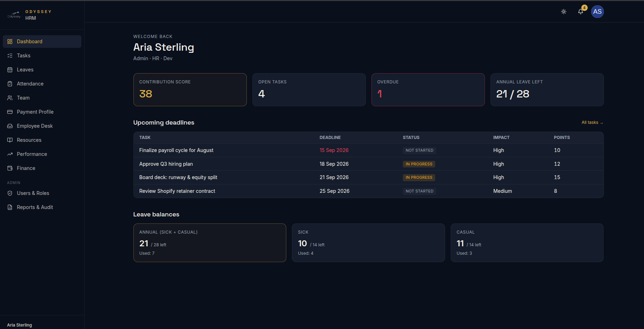Screen dimensions: 644x329
Task: Open notifications bell with badge
Action: click(x=581, y=11)
